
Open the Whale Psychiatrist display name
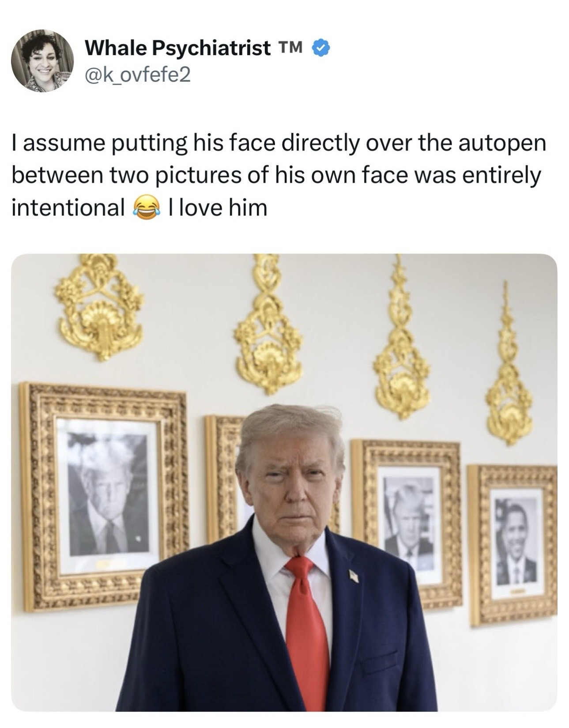point(177,48)
